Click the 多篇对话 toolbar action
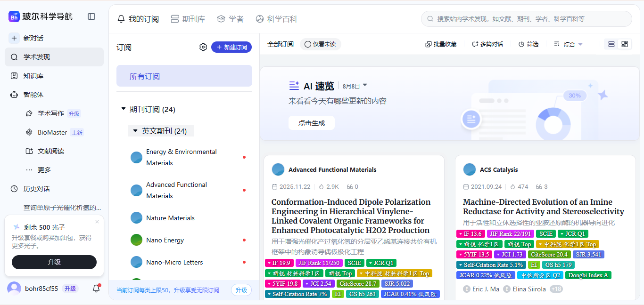 (487, 44)
